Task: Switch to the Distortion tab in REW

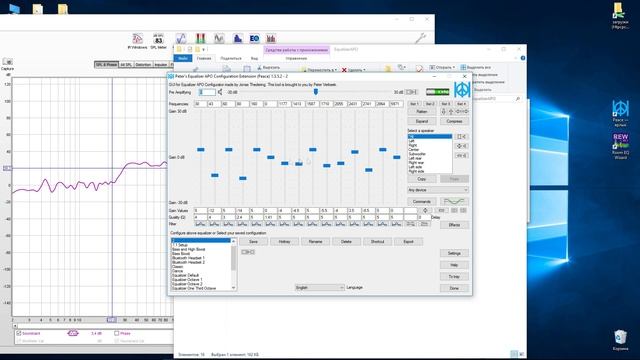Action: point(143,64)
